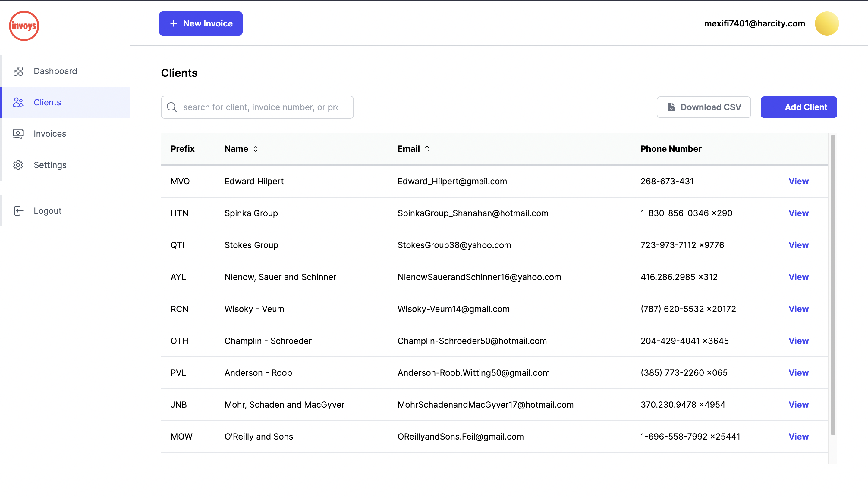868x498 pixels.
Task: Go to the Invoices page
Action: point(66,134)
